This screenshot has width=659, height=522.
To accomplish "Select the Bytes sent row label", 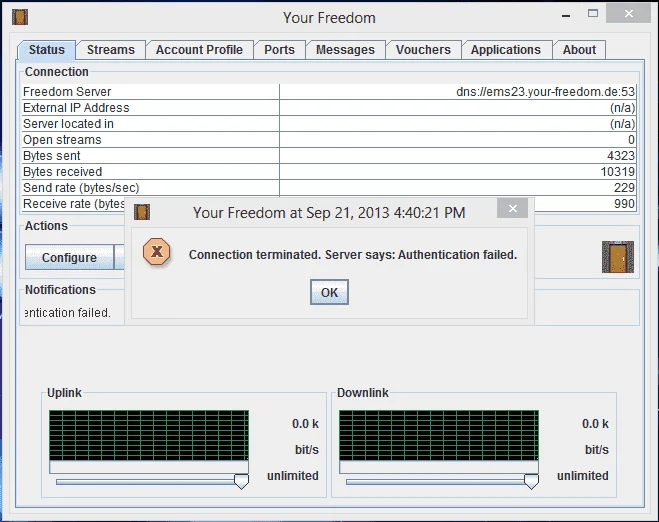I will [x=51, y=156].
